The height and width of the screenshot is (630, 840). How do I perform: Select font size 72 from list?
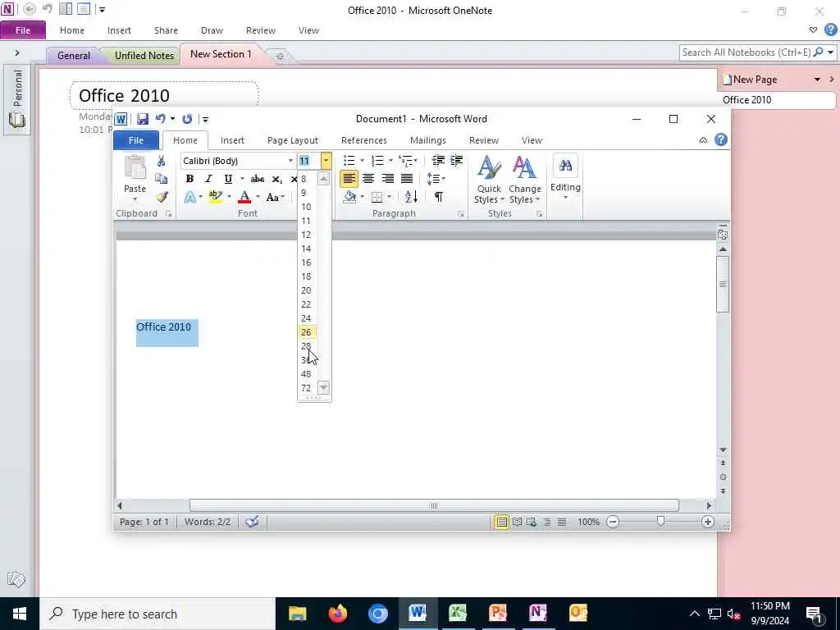pyautogui.click(x=306, y=388)
